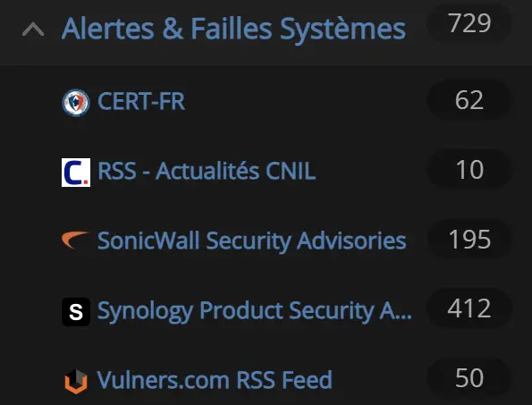This screenshot has width=532, height=405.
Task: Click the Synology S feed icon
Action: tap(76, 312)
